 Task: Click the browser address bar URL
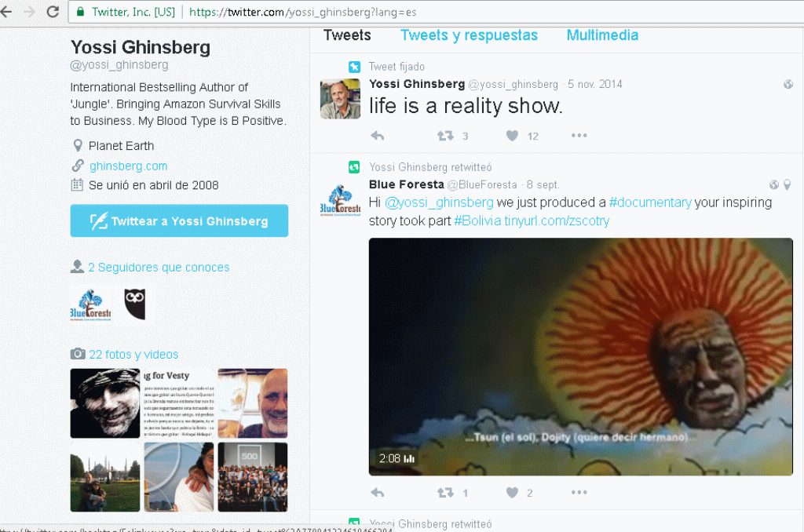[302, 12]
